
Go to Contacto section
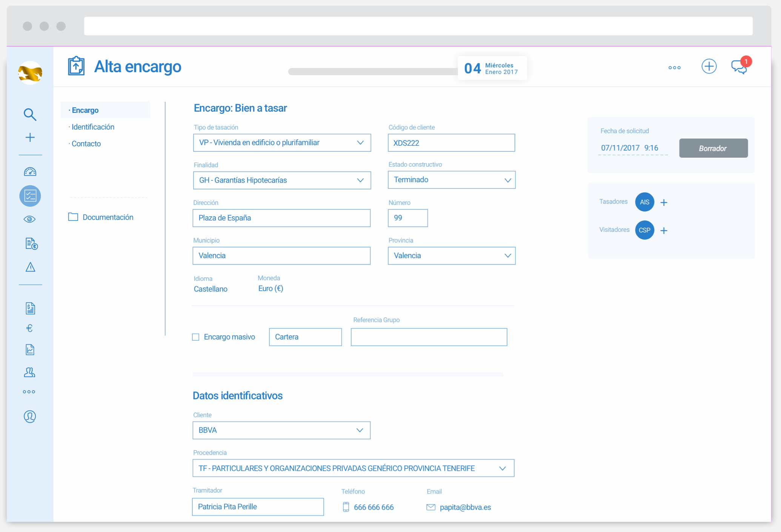[86, 144]
